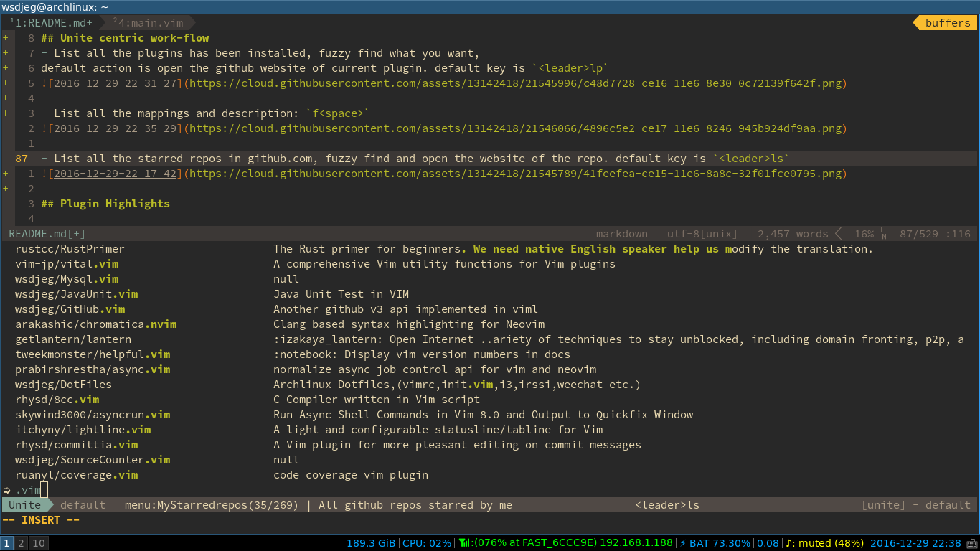The height and width of the screenshot is (551, 980).
Task: Click the `f<space>` mapping text
Action: (x=338, y=113)
